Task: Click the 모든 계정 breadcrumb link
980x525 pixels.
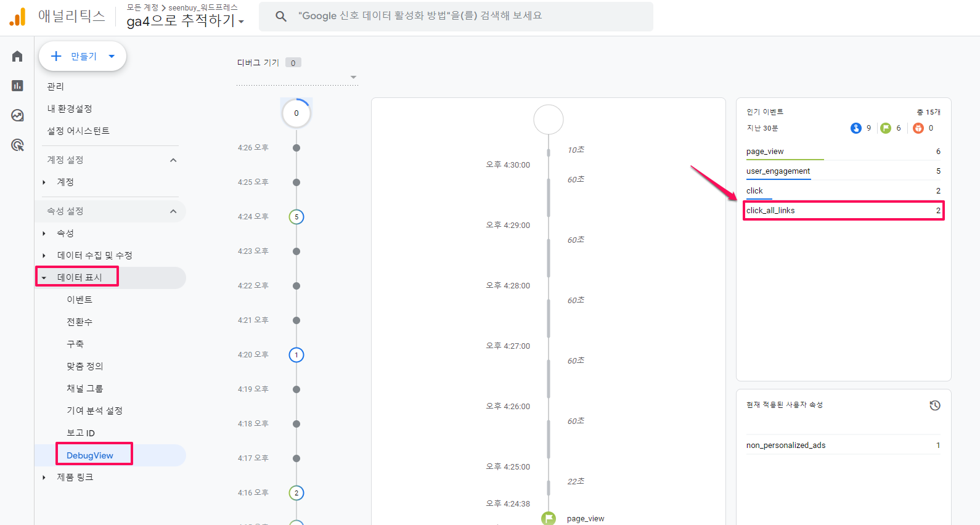Action: pos(142,7)
